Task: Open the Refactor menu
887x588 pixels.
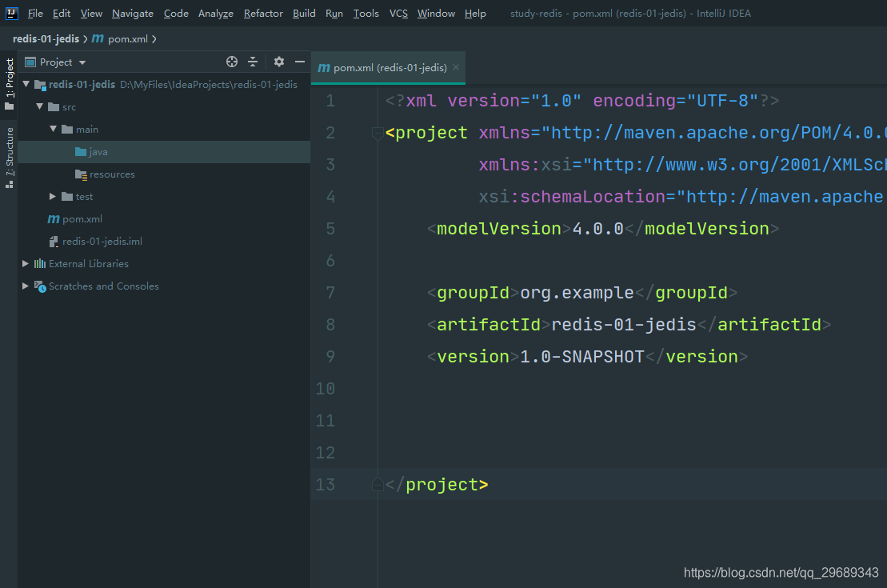Action: coord(263,13)
